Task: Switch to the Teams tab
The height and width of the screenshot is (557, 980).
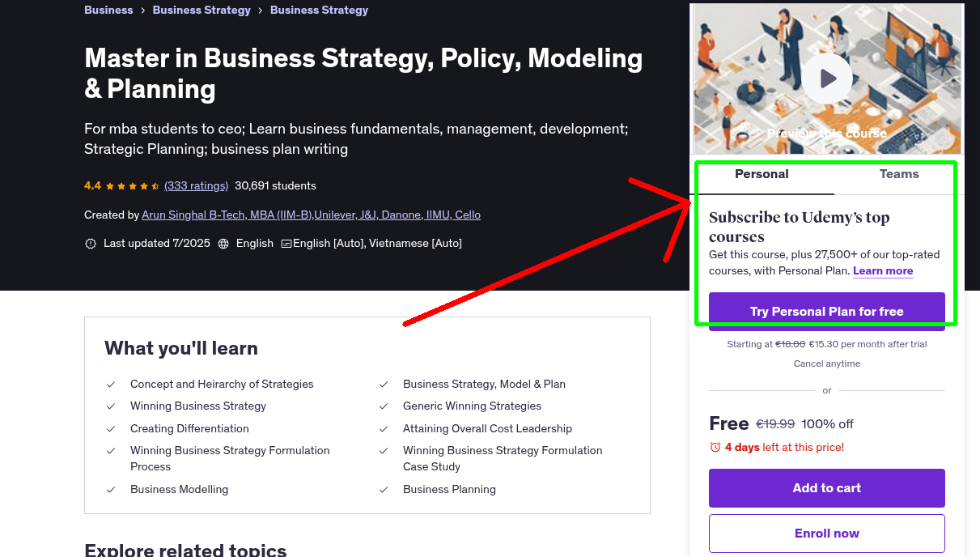Action: pyautogui.click(x=899, y=174)
